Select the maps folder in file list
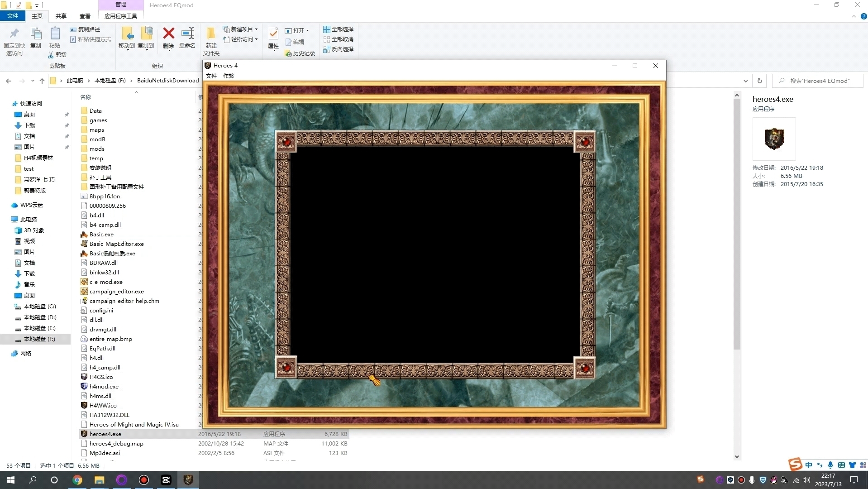The width and height of the screenshot is (868, 489). 97,130
